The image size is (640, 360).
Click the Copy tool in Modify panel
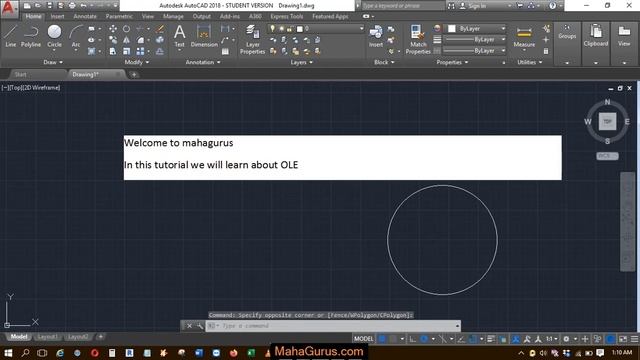(x=113, y=40)
